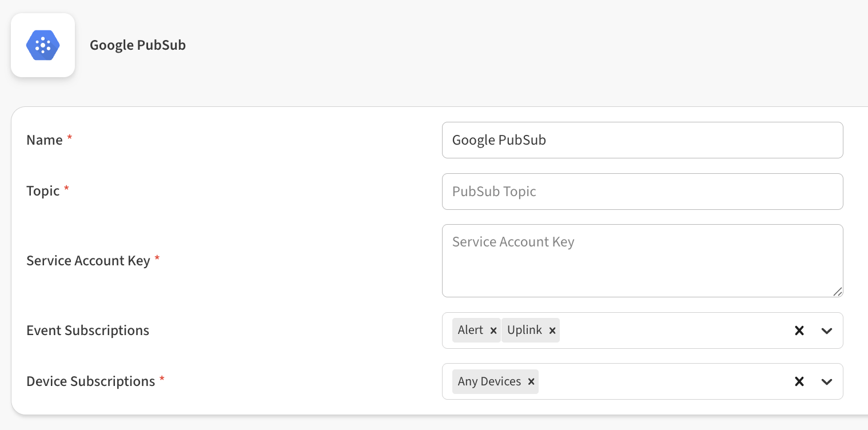Remove the Alert event subscription tag

point(493,331)
